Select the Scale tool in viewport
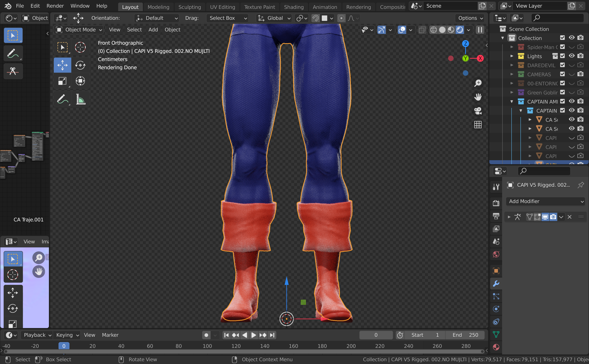The width and height of the screenshot is (589, 364). [62, 81]
